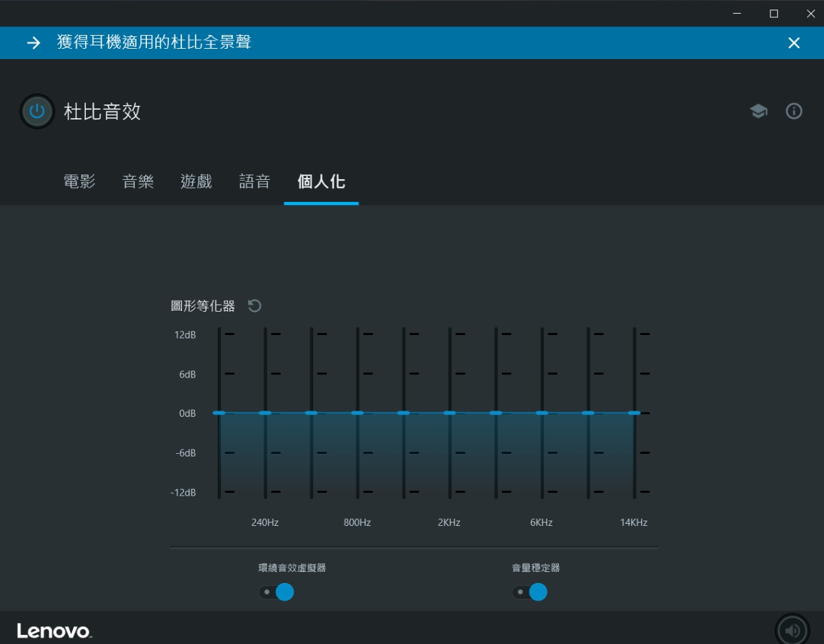Viewport: 824px width, 644px height.
Task: Switch to the 電影 tab
Action: [80, 182]
